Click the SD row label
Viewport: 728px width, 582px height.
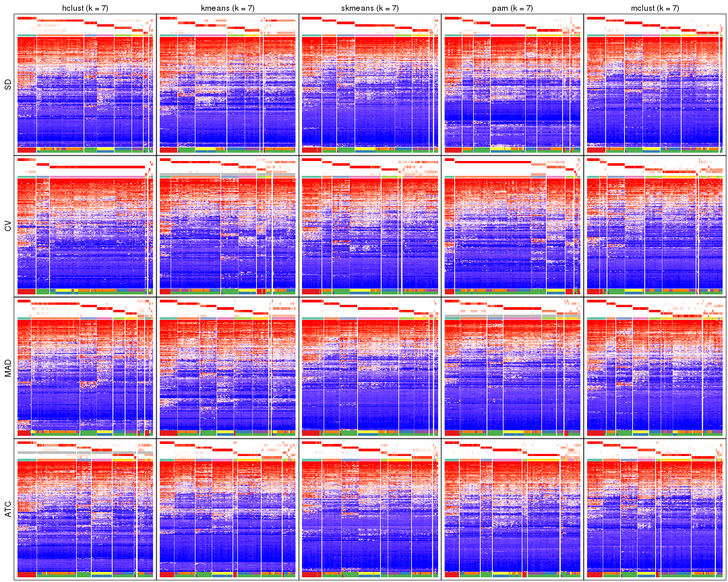(x=9, y=84)
